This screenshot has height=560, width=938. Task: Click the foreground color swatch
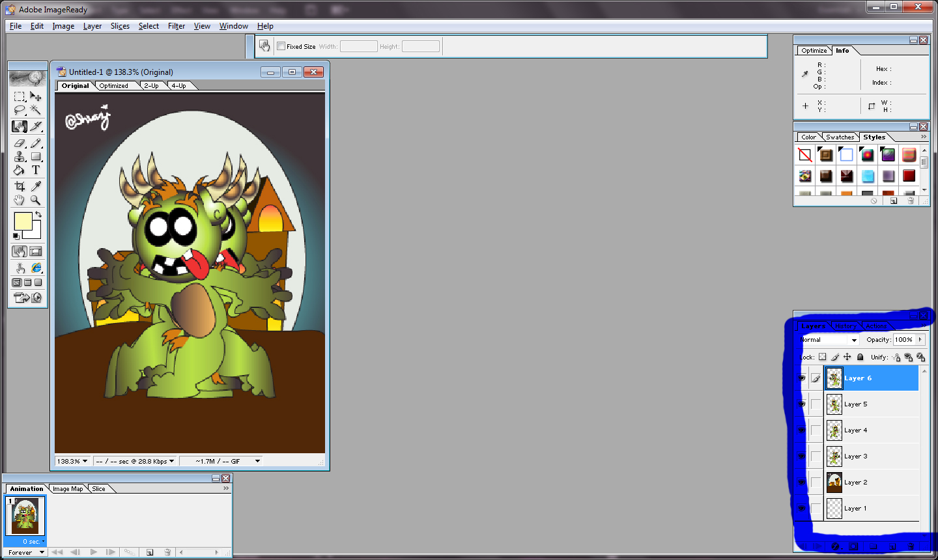coord(23,221)
